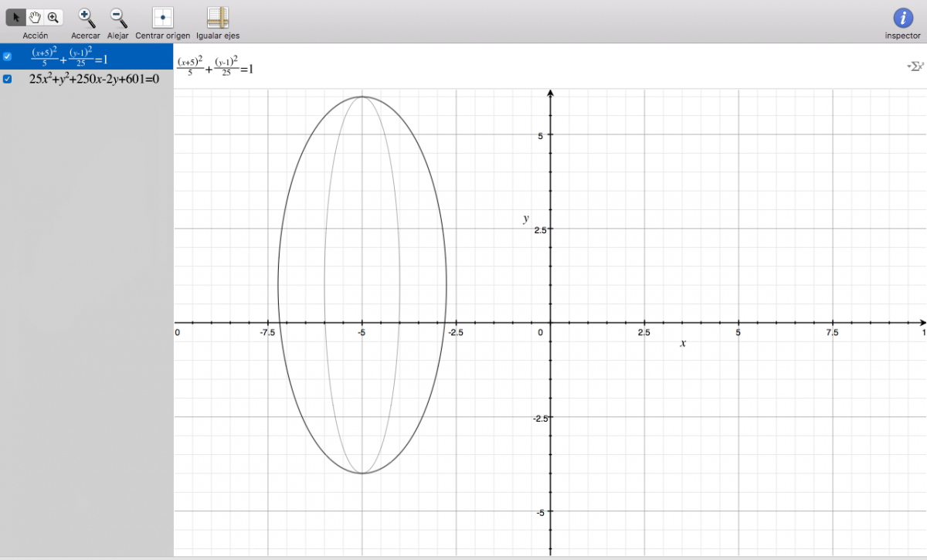Select the magnifier zoom action tool
Image resolution: width=927 pixels, height=560 pixels.
[x=53, y=17]
